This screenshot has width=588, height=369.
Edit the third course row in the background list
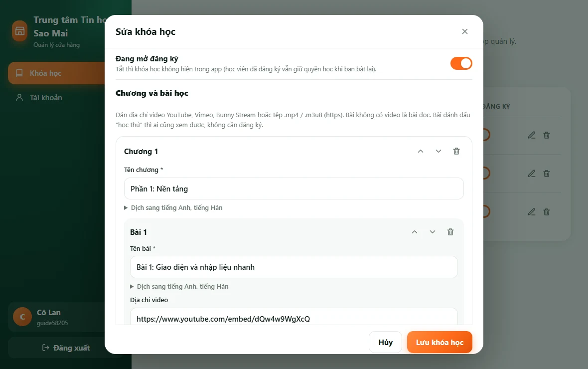[532, 212]
